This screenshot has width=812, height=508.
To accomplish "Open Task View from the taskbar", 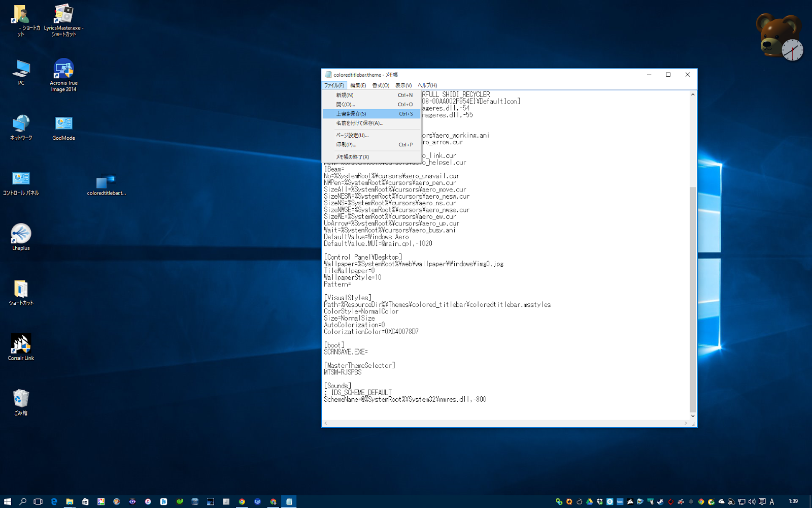I will click(38, 501).
